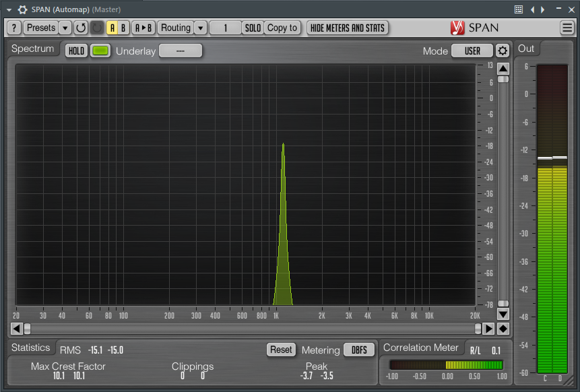This screenshot has height=392, width=580.
Task: Open the Metering DBFS selector
Action: 359,350
